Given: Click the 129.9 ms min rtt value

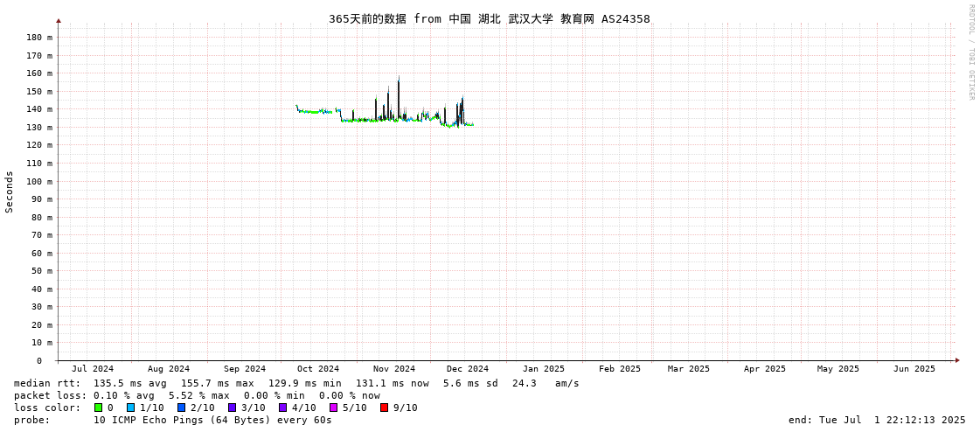Looking at the screenshot, I should click(305, 383).
